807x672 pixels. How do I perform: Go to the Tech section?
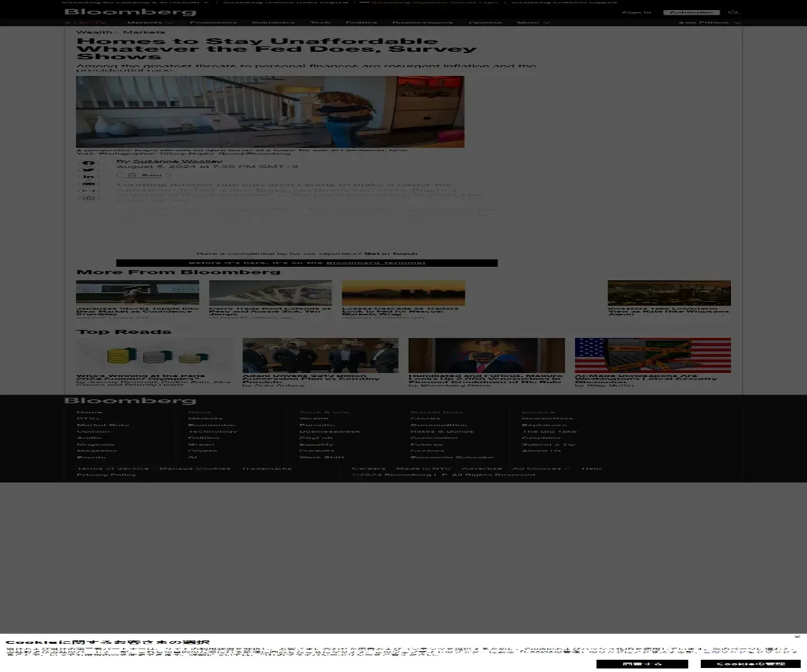click(x=320, y=23)
